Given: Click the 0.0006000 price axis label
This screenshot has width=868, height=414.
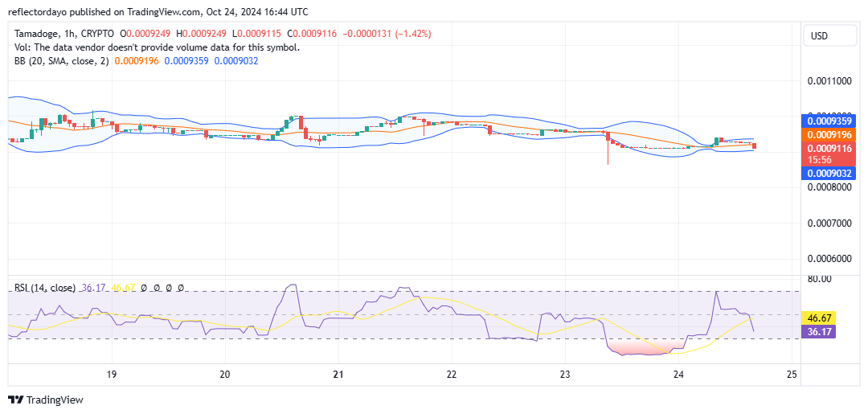Looking at the screenshot, I should point(829,259).
